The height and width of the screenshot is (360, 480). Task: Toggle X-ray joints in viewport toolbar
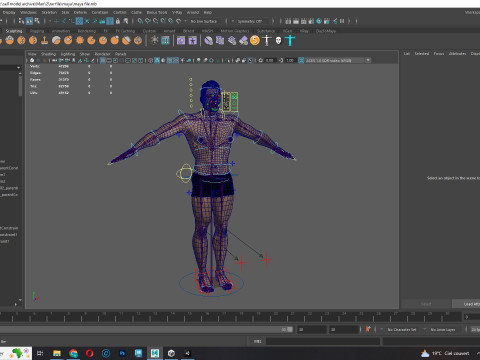(x=251, y=60)
